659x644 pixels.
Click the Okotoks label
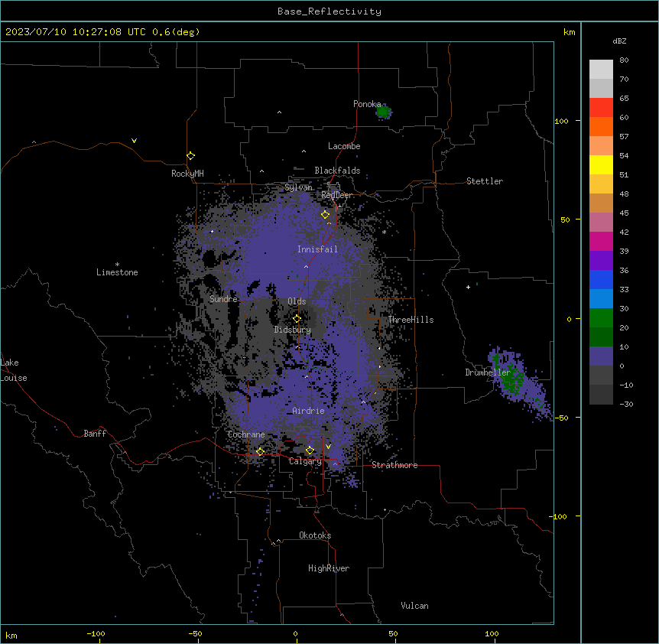click(x=315, y=535)
